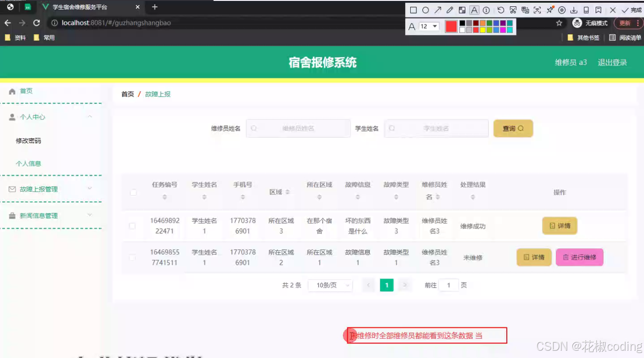
Task: Pin the screenshot to screen
Action: (x=550, y=10)
